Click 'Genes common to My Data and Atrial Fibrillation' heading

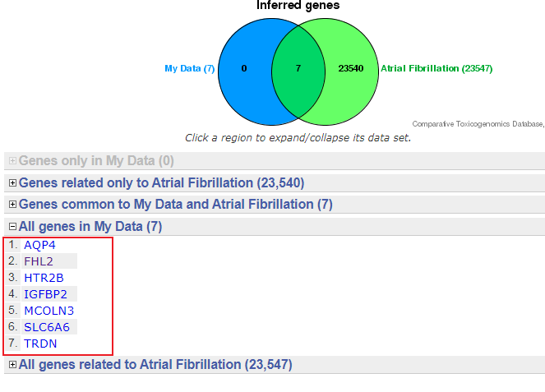coord(175,204)
